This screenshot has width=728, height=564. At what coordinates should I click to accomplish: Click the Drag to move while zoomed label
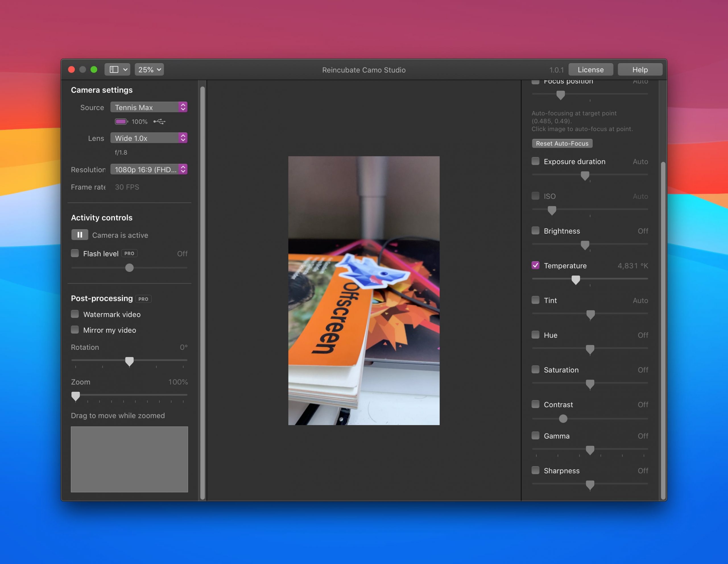118,415
